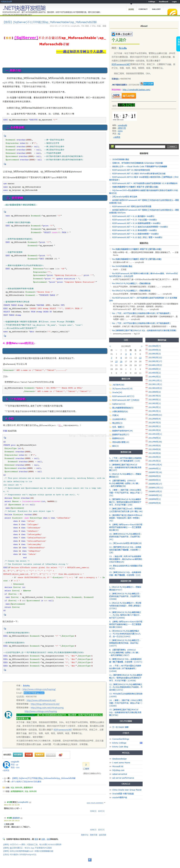
Task: Open the SQLblog.com sidebar link
Action: (x=118, y=770)
